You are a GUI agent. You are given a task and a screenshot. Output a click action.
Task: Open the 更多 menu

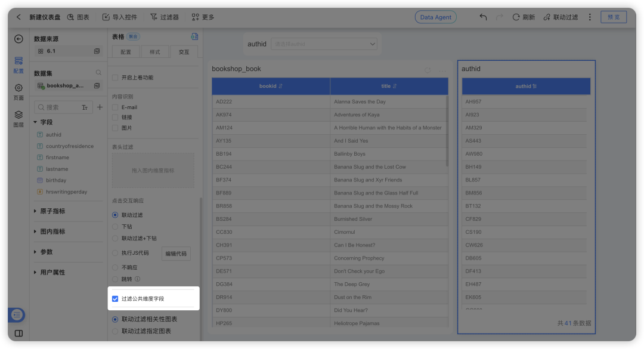point(203,17)
